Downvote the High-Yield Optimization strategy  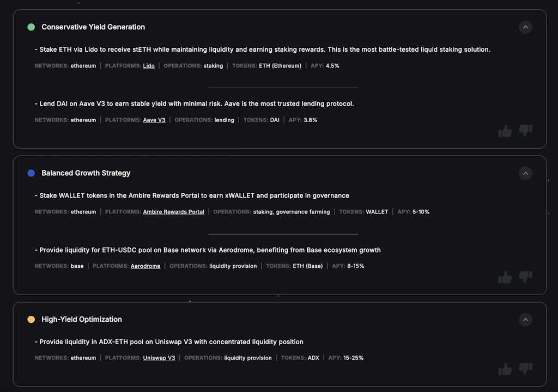(525, 369)
